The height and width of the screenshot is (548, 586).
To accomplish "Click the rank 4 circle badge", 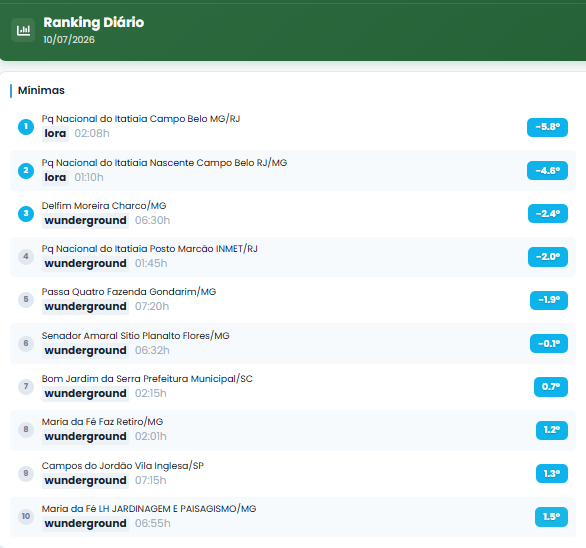I will 26,257.
